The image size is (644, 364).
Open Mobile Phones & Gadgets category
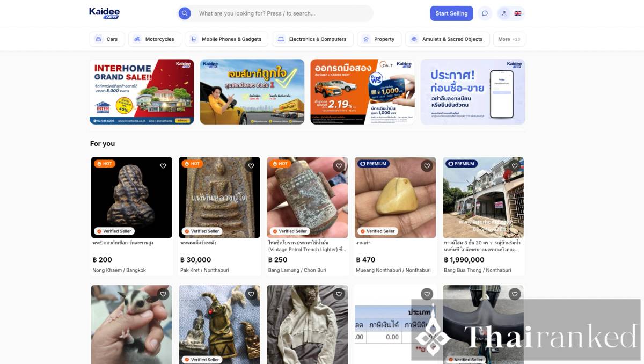point(226,39)
